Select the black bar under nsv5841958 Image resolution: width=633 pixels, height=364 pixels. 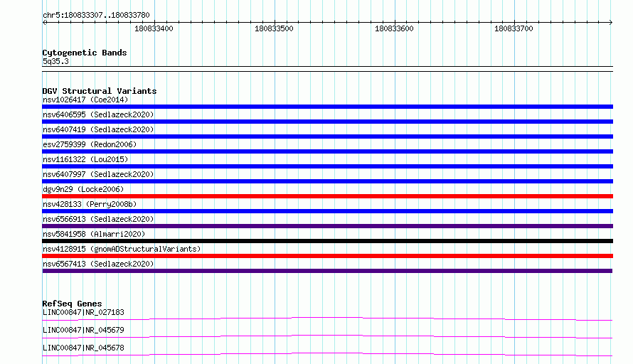(327, 241)
